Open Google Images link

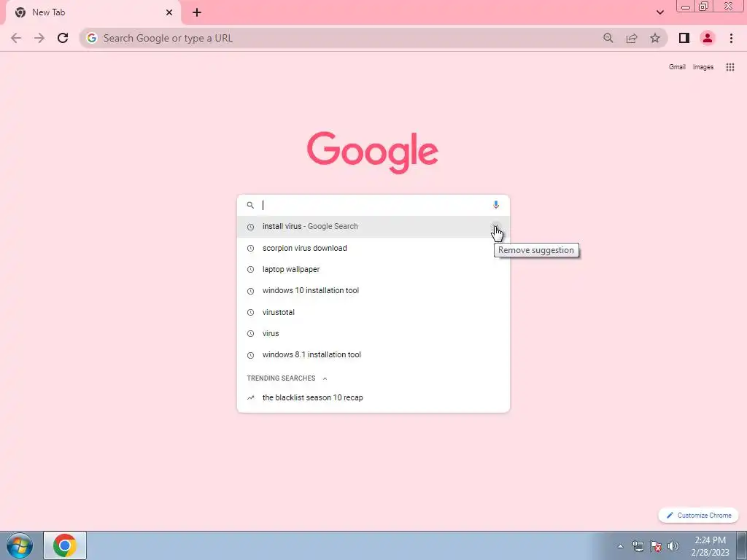pos(703,67)
